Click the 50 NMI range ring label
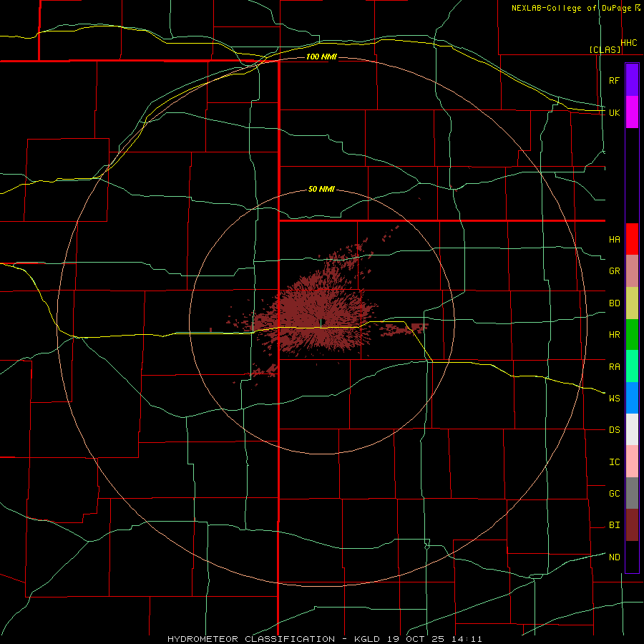Screen dimensions: 644x644 tap(321, 189)
